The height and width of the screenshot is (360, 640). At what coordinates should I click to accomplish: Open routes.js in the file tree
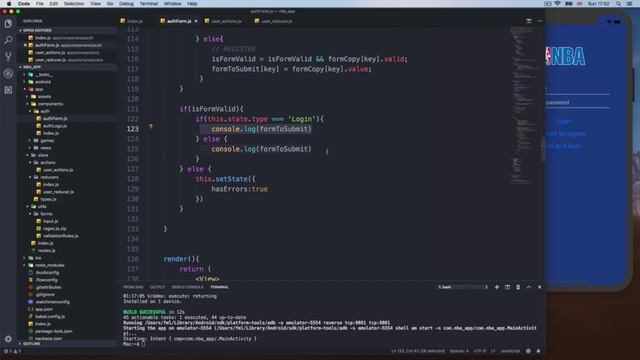click(46, 251)
